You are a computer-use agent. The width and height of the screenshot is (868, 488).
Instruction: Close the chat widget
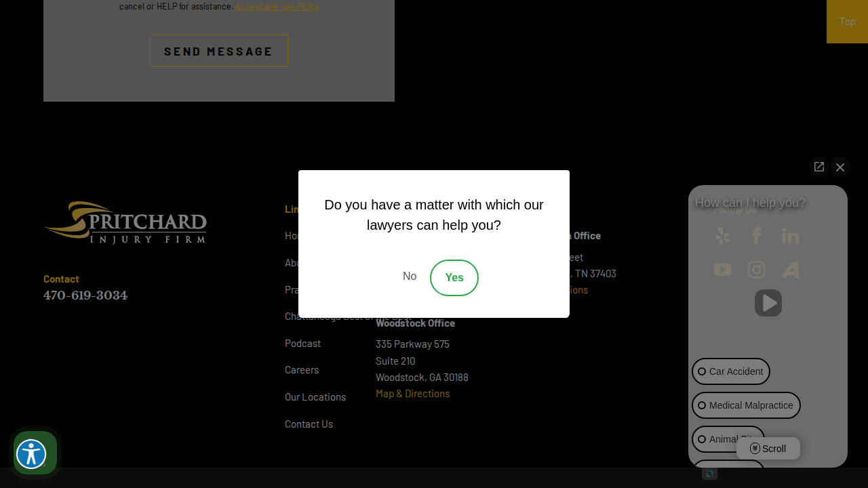point(840,167)
